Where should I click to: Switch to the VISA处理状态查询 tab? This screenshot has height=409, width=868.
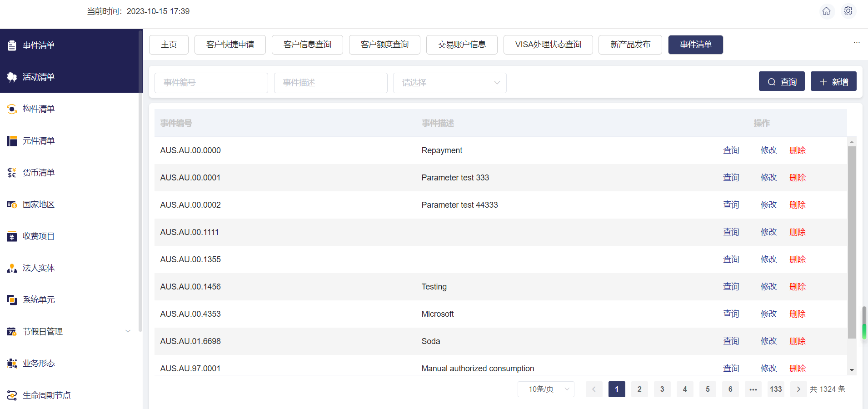(548, 45)
